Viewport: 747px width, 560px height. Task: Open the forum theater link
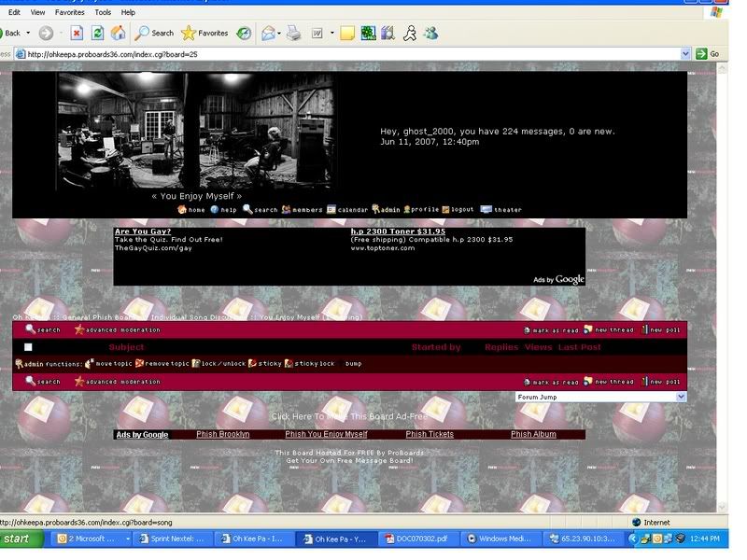click(500, 210)
